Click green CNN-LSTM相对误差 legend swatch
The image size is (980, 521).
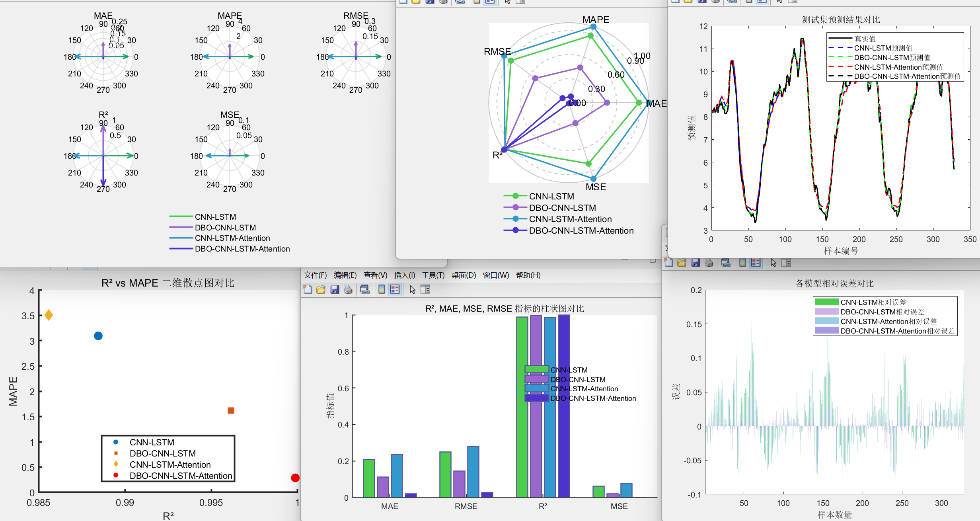[x=826, y=302]
